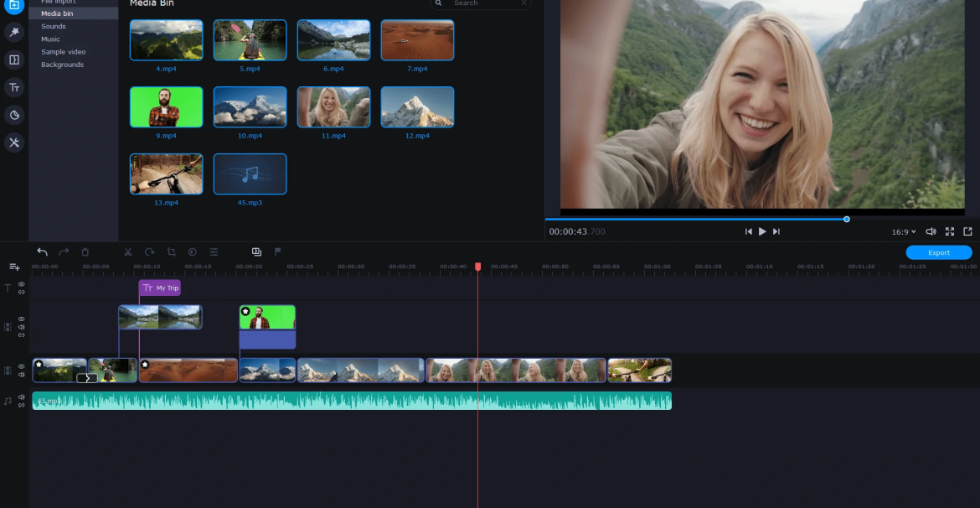Viewport: 980px width, 508px height.
Task: Click the Media Bin search field
Action: pyautogui.click(x=482, y=3)
